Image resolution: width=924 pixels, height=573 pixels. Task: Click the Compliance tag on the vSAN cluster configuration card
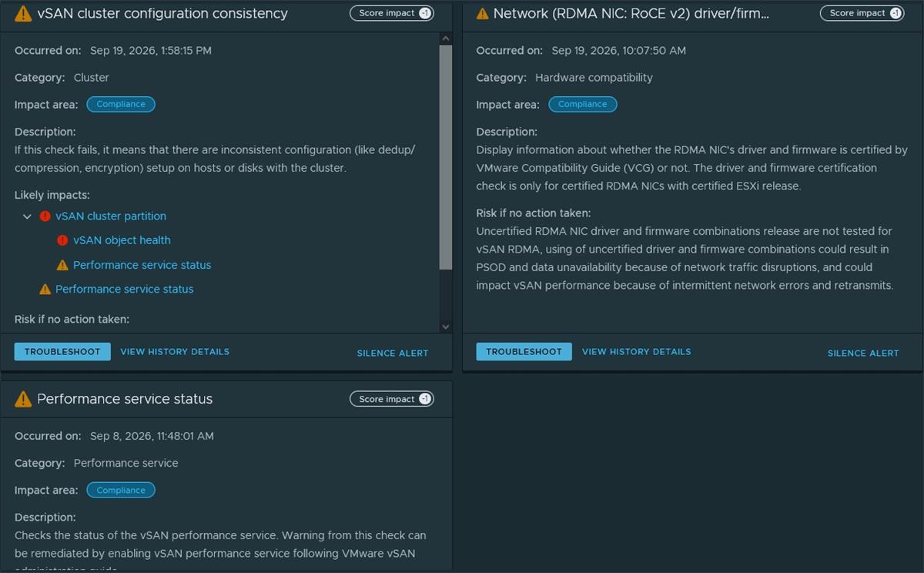121,104
